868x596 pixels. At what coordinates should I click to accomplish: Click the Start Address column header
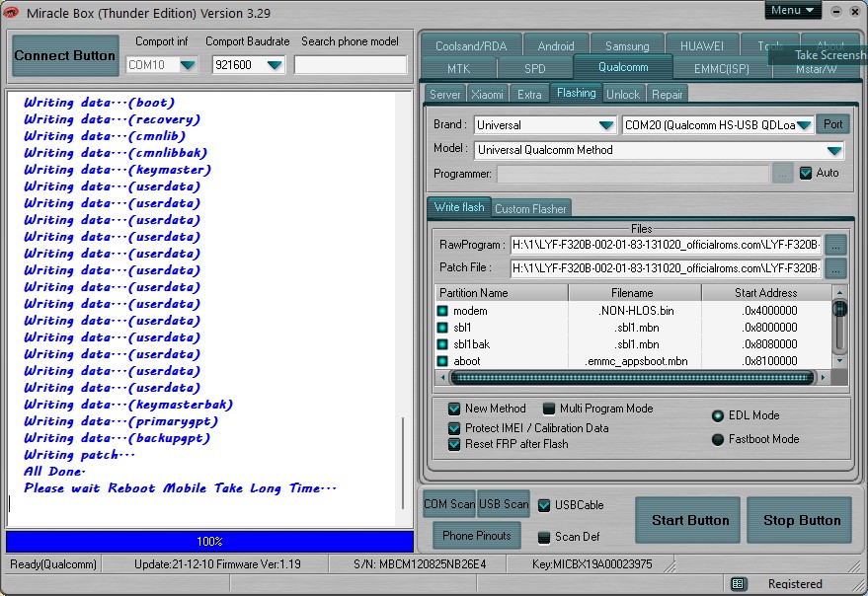(766, 293)
